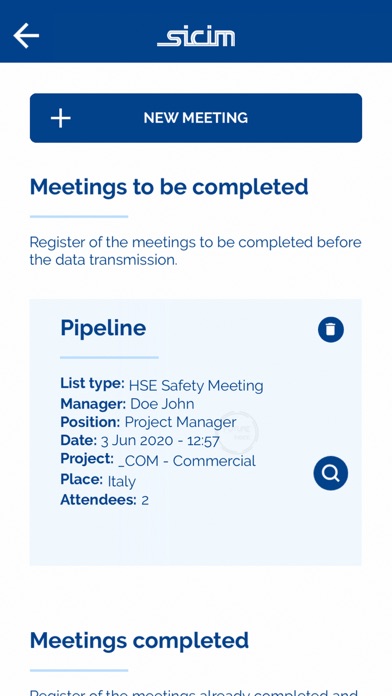Click the register description about data transmission
Screen dimensions: 392x696
pos(195,251)
